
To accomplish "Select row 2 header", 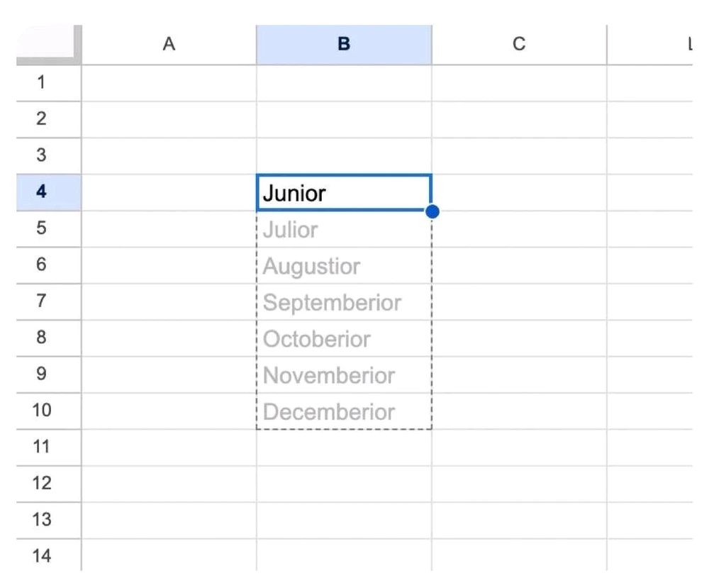I will coord(42,119).
